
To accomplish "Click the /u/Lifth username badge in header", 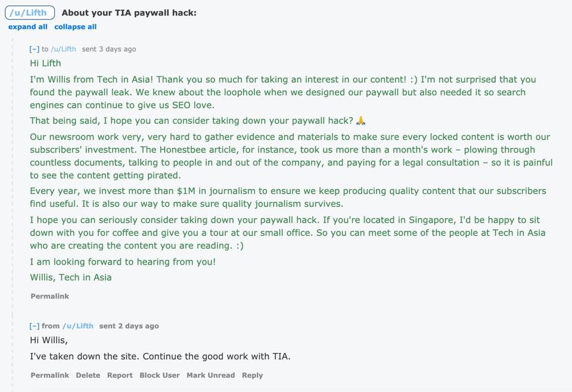I will point(30,13).
